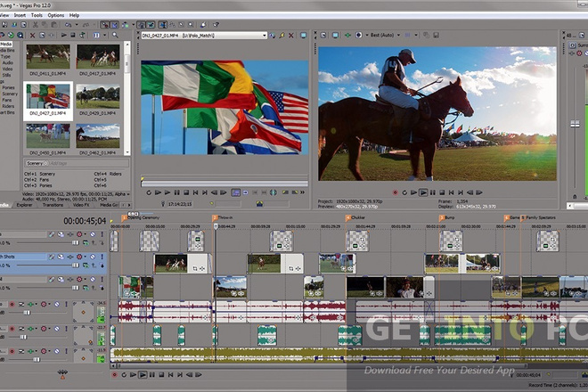Viewport: 588px width, 392px height.
Task: Start media preview in Project Media toolbar
Action: [x=64, y=36]
